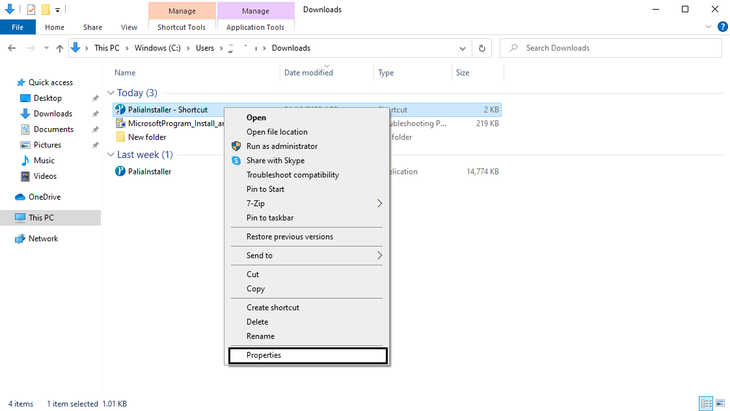Click the Properties quick access toolbar icon
Image resolution: width=730 pixels, height=411 pixels.
(x=31, y=9)
